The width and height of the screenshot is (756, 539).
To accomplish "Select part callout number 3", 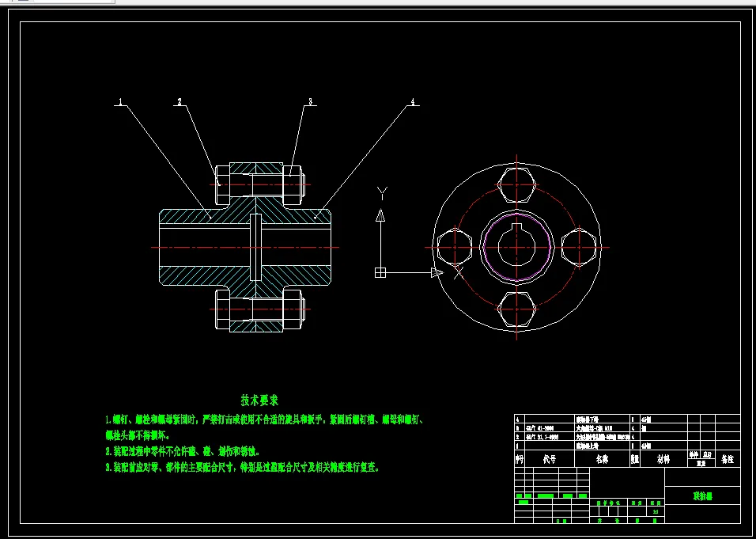I will click(x=311, y=101).
